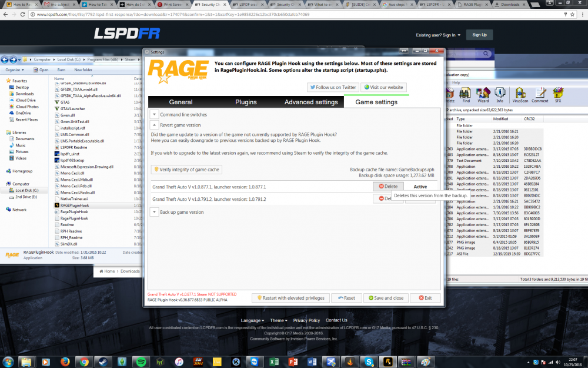
Task: Expand Back up game version section
Action: (154, 212)
